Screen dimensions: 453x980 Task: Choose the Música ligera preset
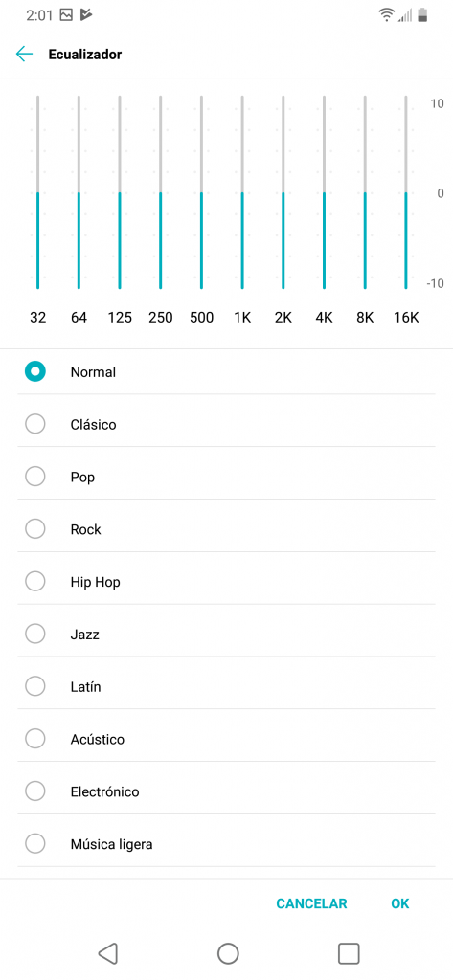tap(226, 844)
